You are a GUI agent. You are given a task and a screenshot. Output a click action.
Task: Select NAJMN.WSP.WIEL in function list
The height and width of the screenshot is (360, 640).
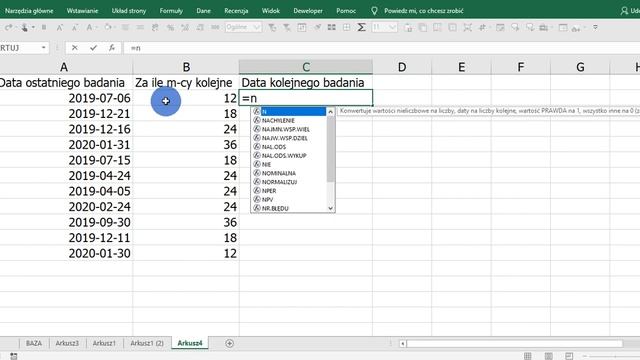coord(289,129)
